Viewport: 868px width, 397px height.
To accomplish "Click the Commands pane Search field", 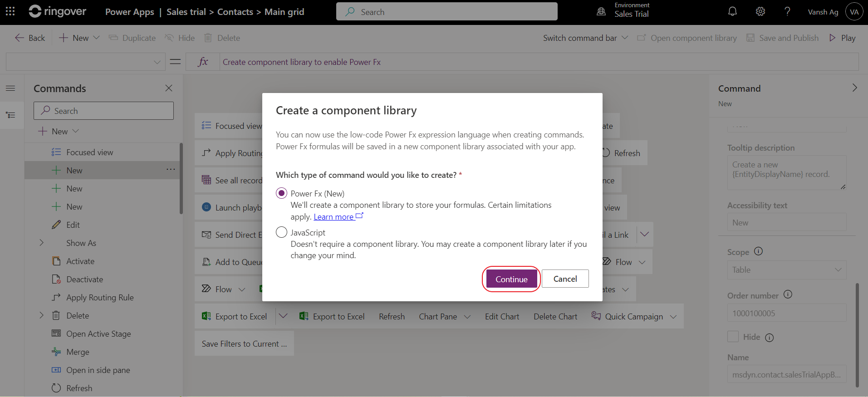I will point(103,111).
